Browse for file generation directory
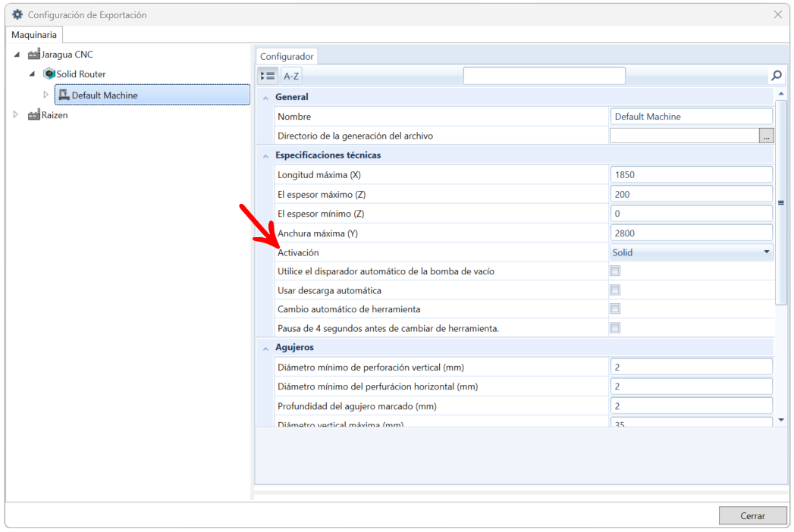Screen dimensions: 794x532 766,136
